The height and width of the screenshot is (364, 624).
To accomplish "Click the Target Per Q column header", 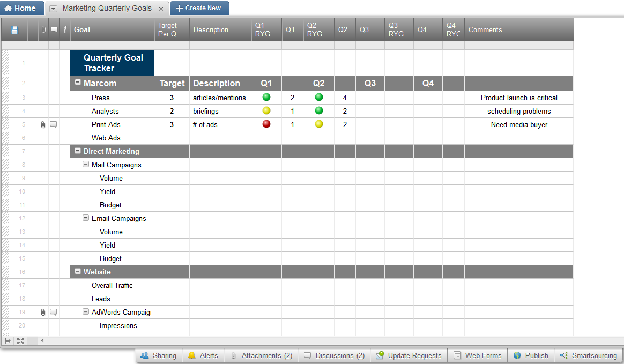I will (172, 30).
